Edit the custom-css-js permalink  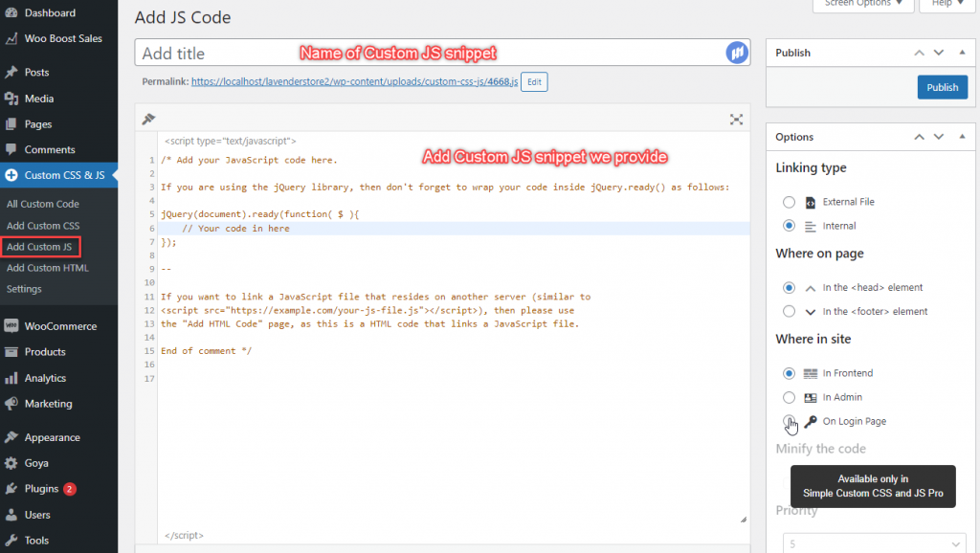[x=533, y=81]
